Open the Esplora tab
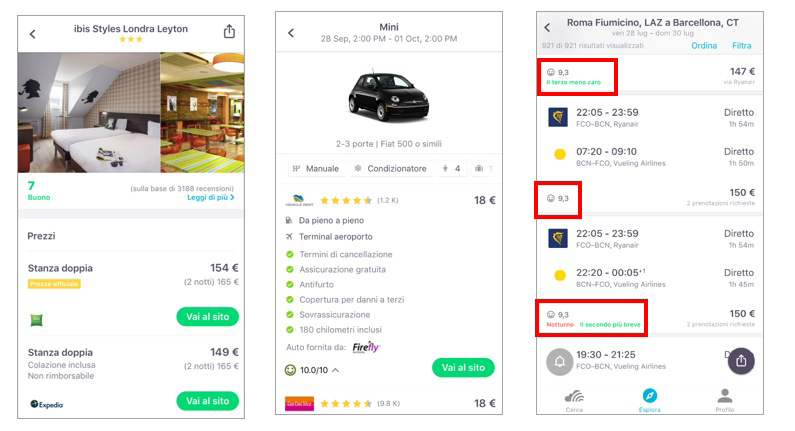795x431 pixels. [649, 401]
